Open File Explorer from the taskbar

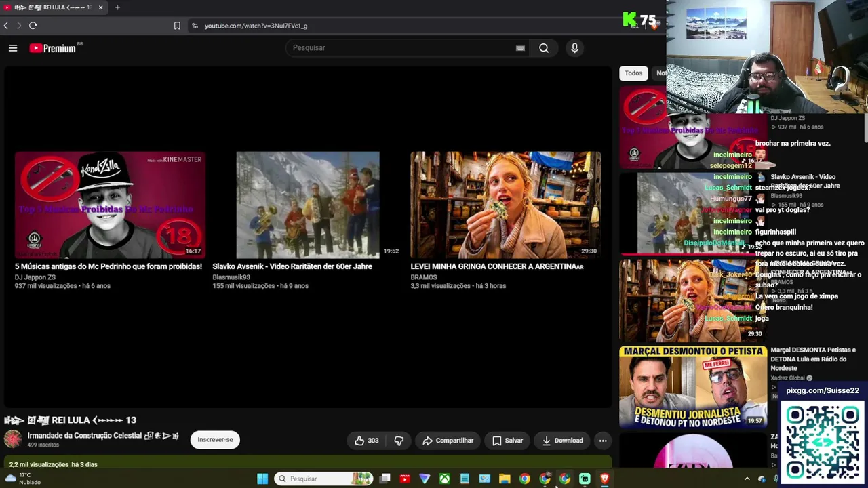click(x=505, y=479)
